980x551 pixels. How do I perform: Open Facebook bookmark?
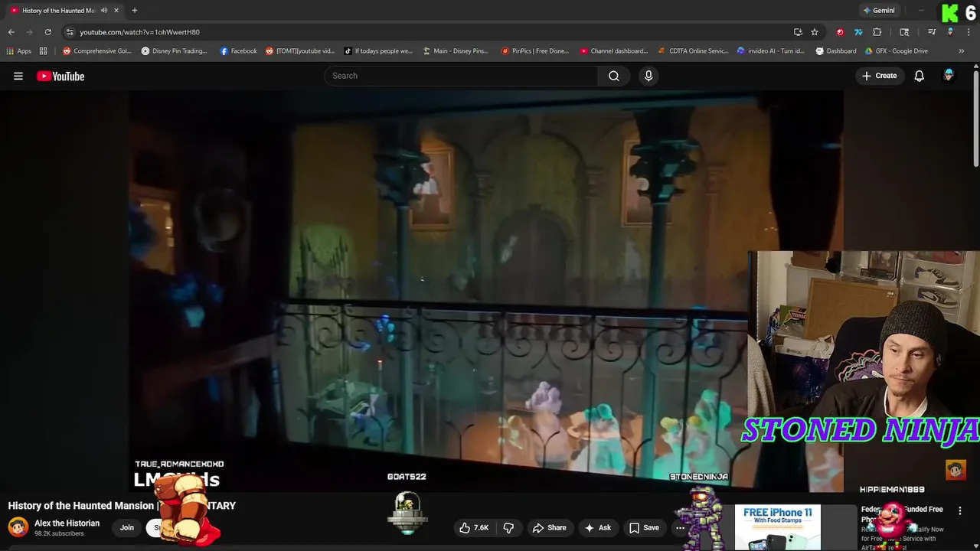239,51
